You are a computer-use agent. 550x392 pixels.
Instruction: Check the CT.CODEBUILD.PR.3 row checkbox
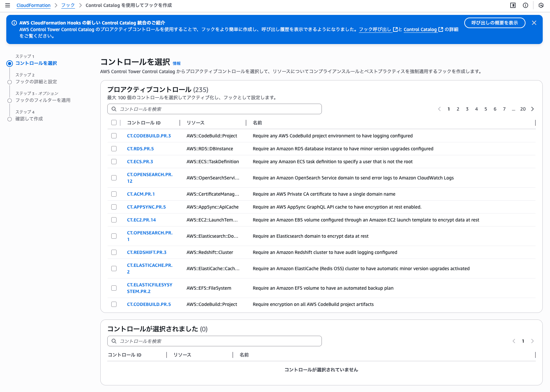pyautogui.click(x=114, y=136)
